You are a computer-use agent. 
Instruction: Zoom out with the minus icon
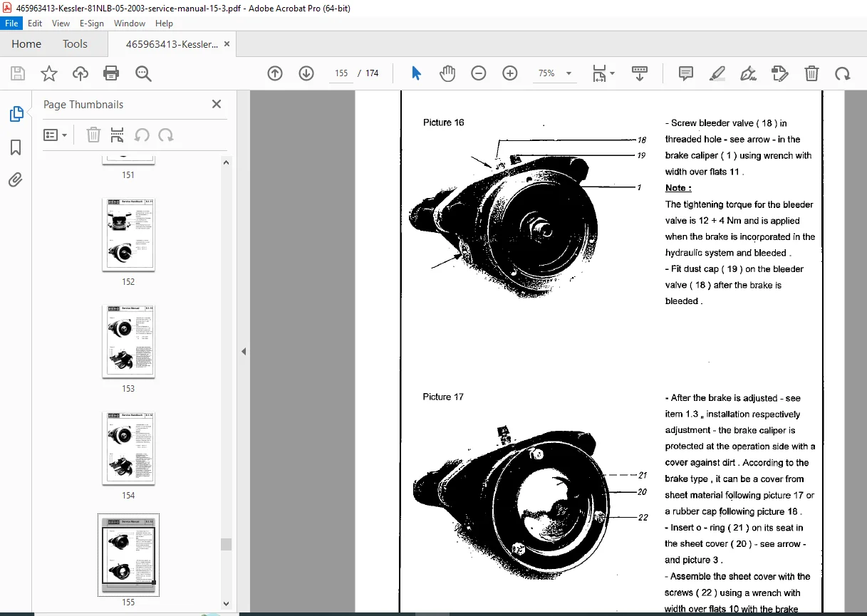click(x=479, y=73)
